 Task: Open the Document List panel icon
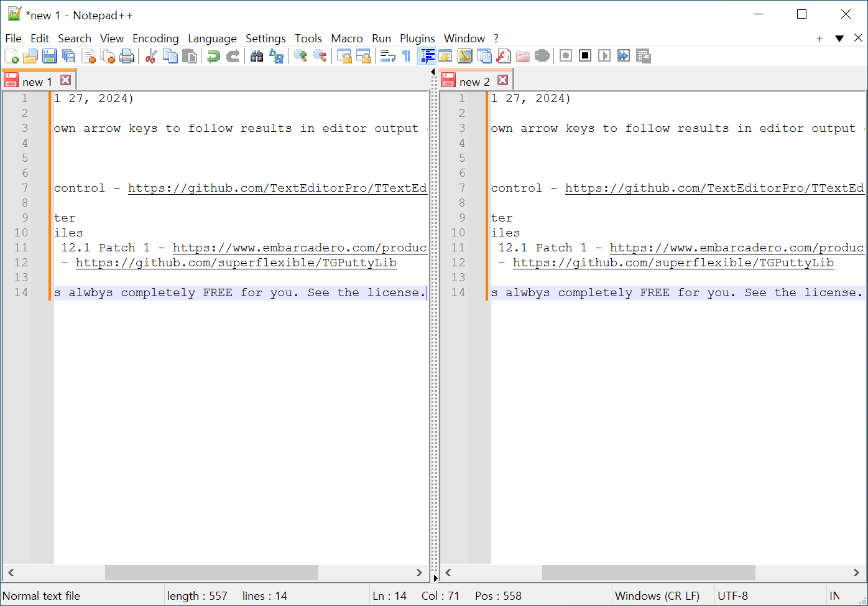tap(484, 56)
